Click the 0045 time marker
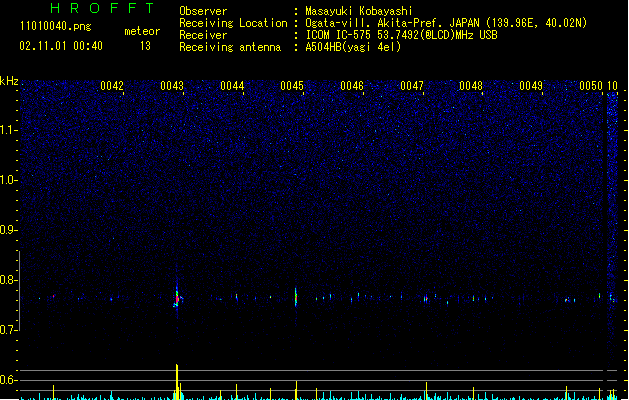 click(292, 86)
